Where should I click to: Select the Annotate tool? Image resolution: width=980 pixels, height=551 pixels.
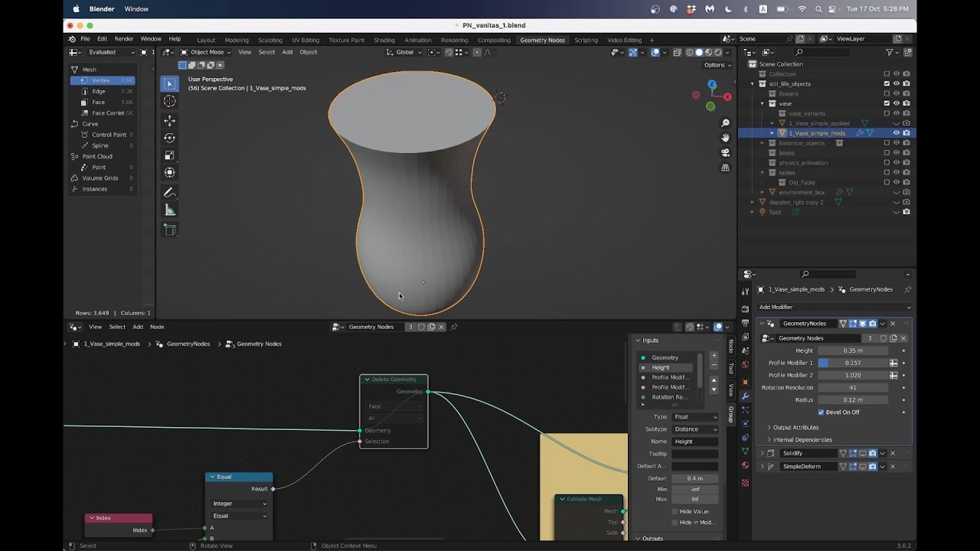[x=170, y=193]
